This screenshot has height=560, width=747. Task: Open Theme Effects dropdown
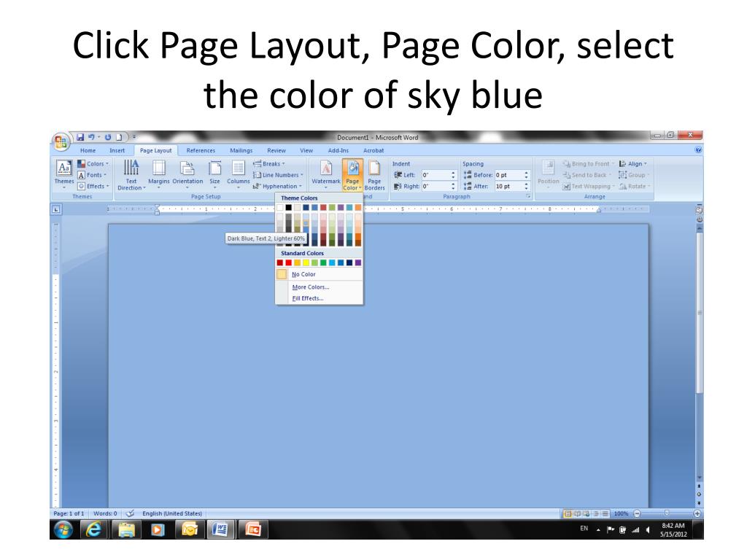tap(93, 187)
